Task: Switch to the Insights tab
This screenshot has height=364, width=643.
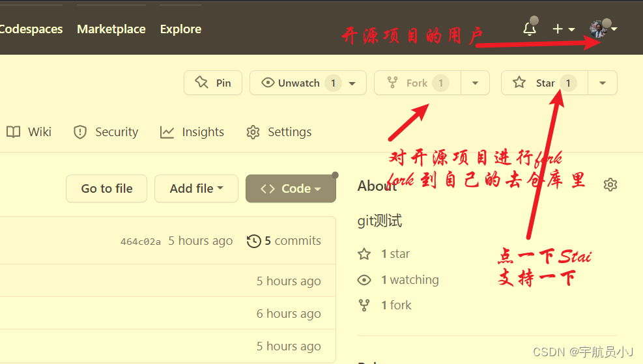Action: 192,132
